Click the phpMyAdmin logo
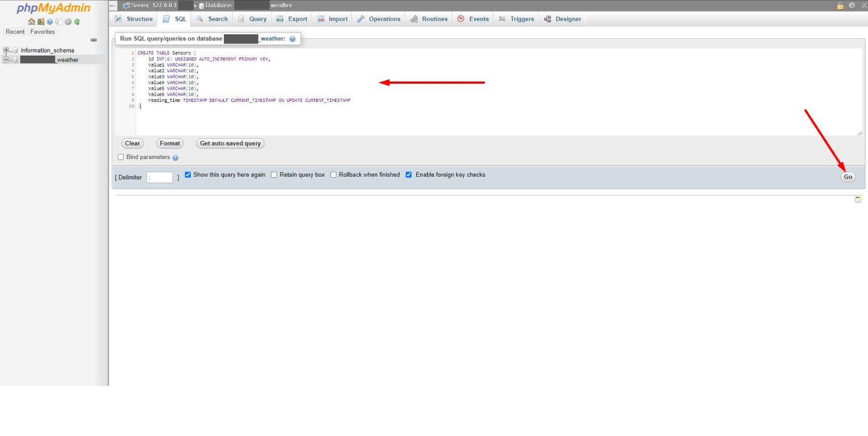Viewport: 868px width, 436px height. 54,8
